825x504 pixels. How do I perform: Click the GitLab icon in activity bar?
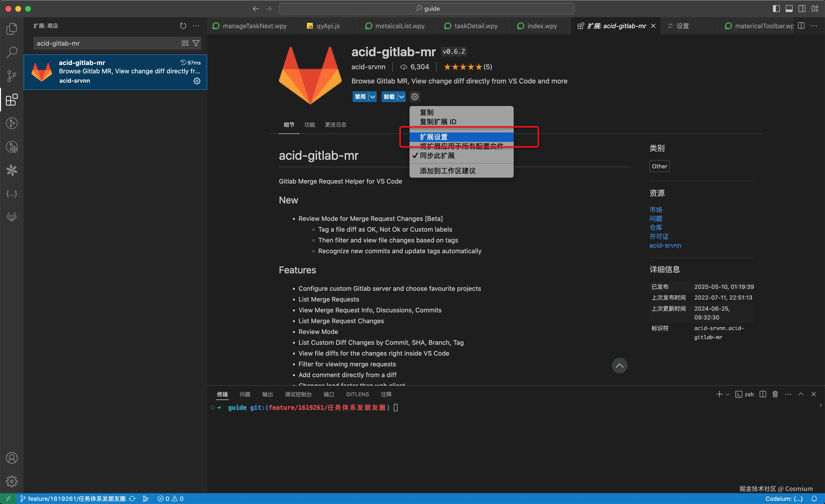(x=12, y=217)
